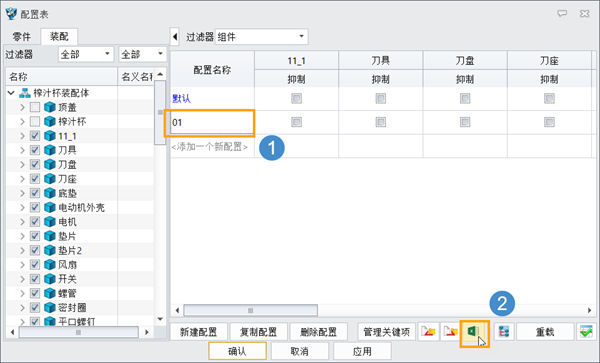
Task: Click the cube icon beside 底垫
Action: pos(50,193)
